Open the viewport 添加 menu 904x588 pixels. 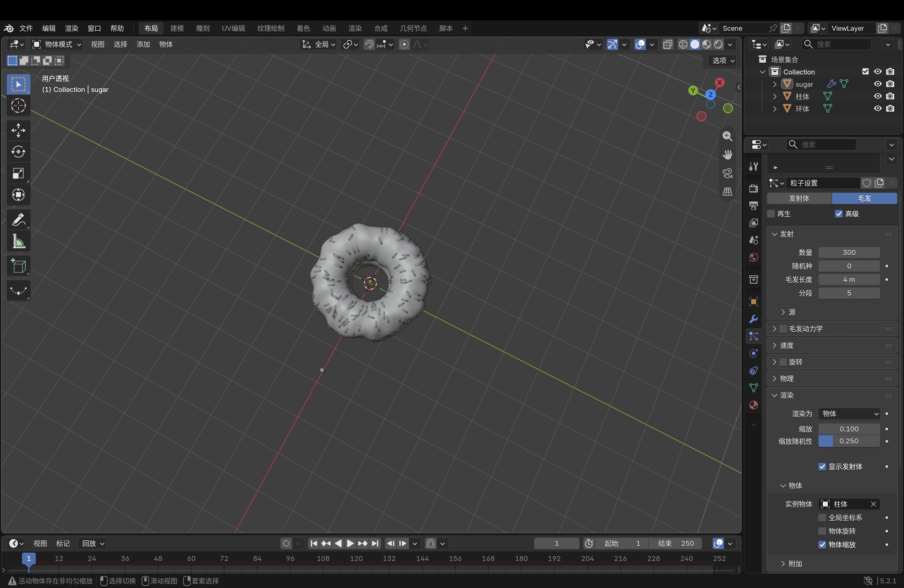pyautogui.click(x=143, y=45)
